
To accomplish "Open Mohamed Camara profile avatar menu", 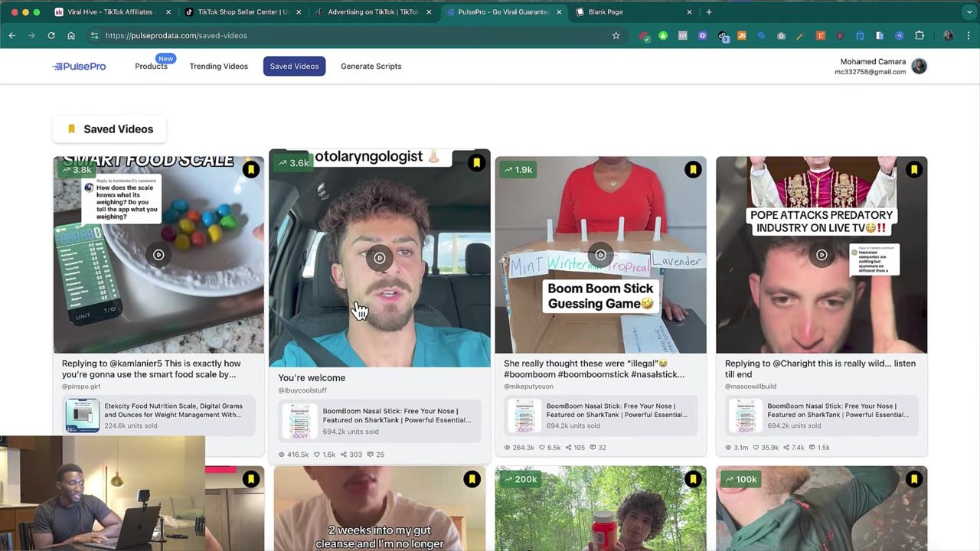I will pos(920,67).
